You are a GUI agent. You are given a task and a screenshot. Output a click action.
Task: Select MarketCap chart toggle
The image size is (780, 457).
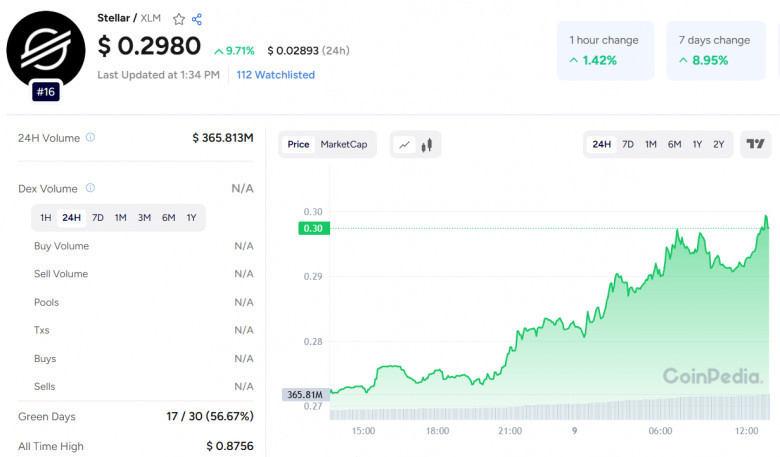coord(344,144)
